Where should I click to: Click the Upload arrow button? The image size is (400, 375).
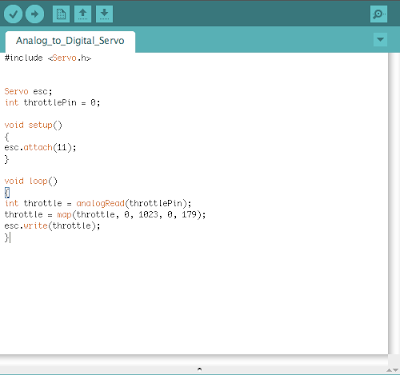(x=35, y=14)
